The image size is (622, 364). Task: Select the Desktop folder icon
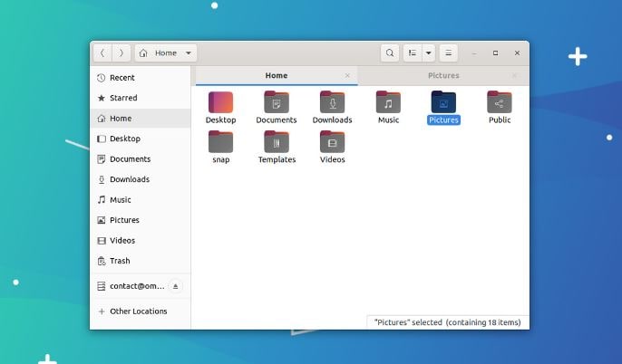pyautogui.click(x=220, y=102)
